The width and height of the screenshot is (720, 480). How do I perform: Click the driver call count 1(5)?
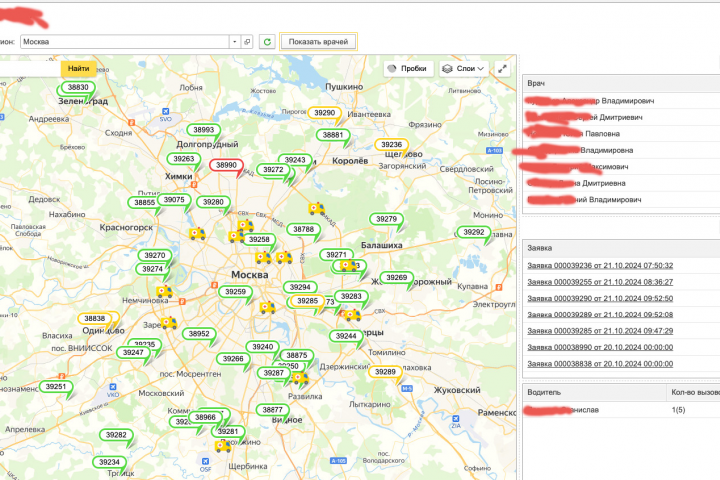click(678, 410)
